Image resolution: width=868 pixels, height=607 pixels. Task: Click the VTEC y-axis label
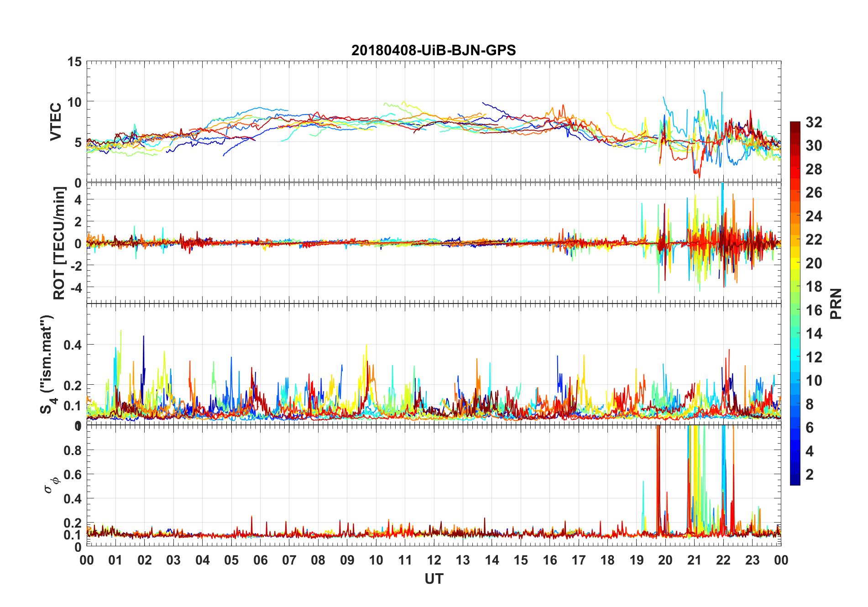(56, 122)
